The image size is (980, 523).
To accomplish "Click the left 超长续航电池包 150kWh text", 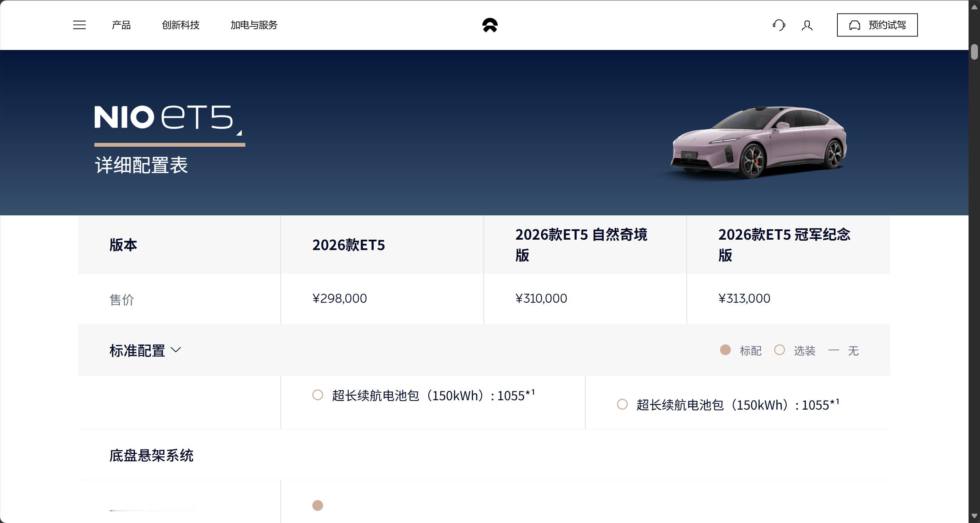I will coord(433,395).
